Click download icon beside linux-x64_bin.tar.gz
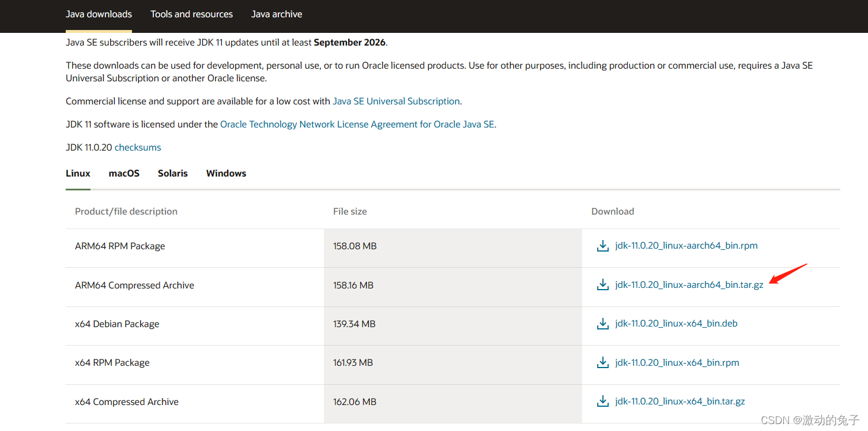The height and width of the screenshot is (431, 868). 603,402
